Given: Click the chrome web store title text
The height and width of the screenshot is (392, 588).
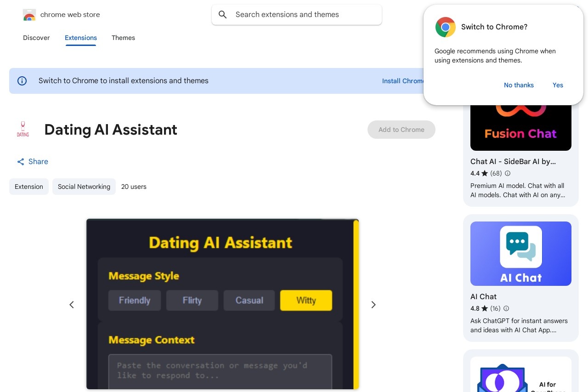Looking at the screenshot, I should point(70,15).
